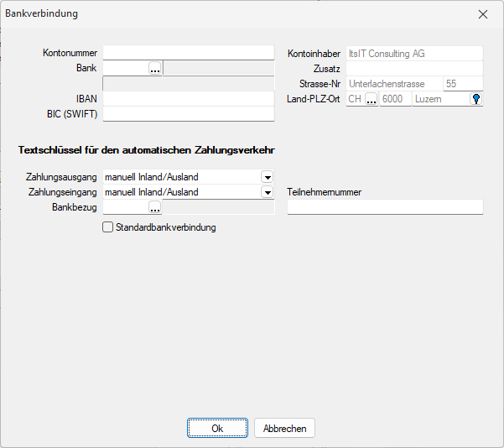Image resolution: width=504 pixels, height=448 pixels.
Task: Open the Bank lookup ellipsis button
Action: click(154, 69)
